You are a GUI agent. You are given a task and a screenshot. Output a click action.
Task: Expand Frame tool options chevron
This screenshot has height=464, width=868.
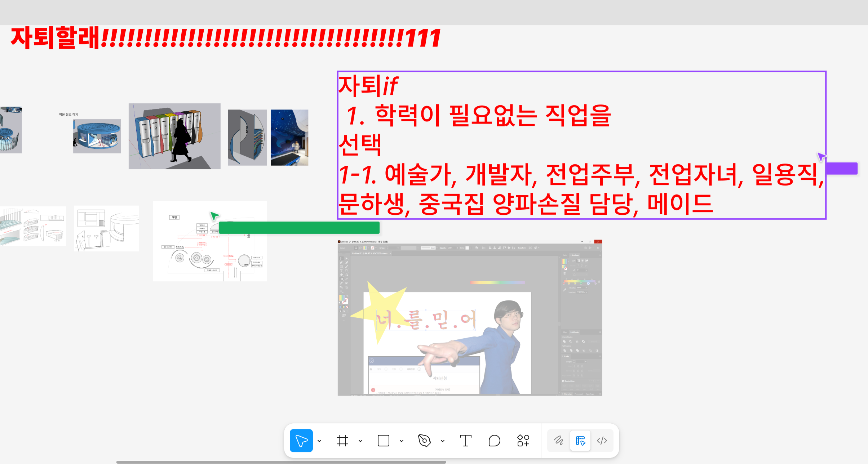[x=360, y=441]
